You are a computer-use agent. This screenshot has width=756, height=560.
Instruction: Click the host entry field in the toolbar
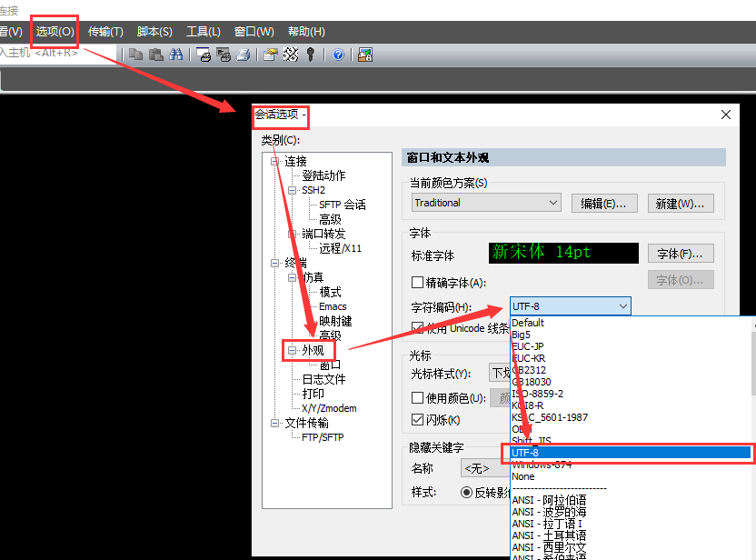point(57,53)
